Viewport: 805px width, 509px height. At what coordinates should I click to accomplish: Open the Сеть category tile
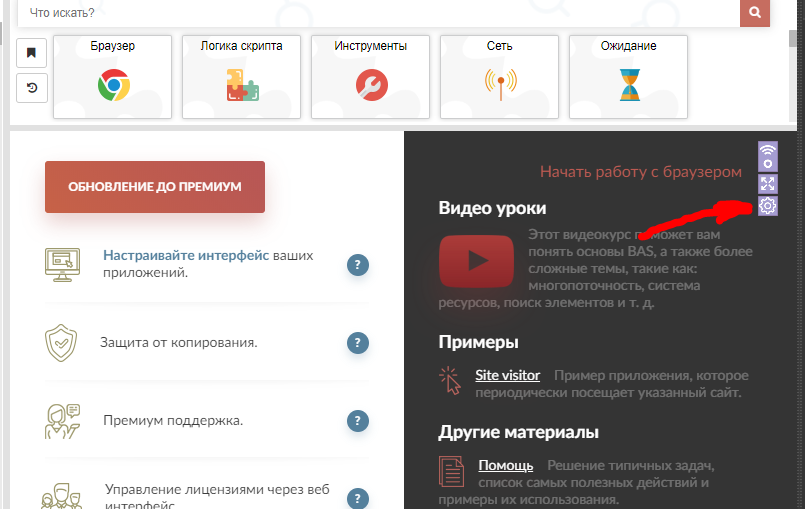[500, 77]
